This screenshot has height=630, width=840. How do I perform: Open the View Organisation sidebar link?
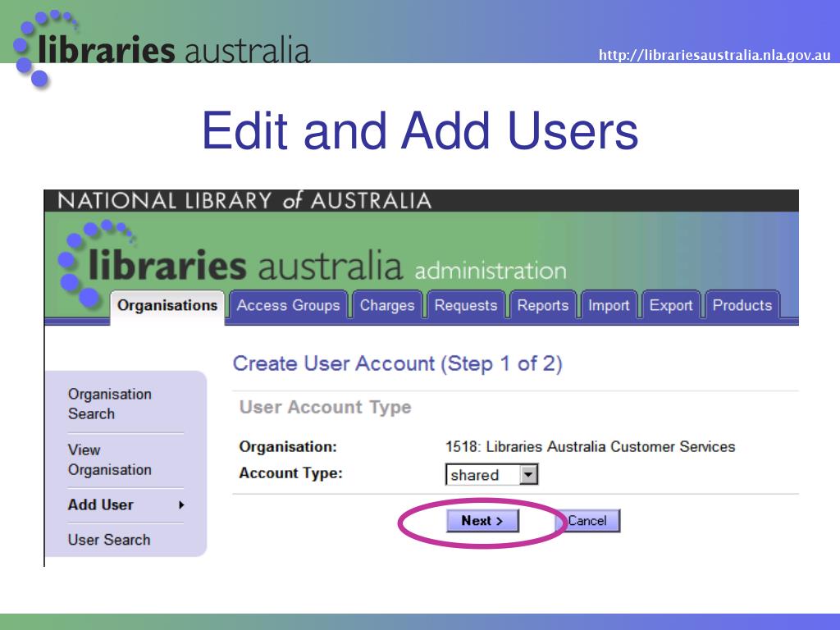109,459
